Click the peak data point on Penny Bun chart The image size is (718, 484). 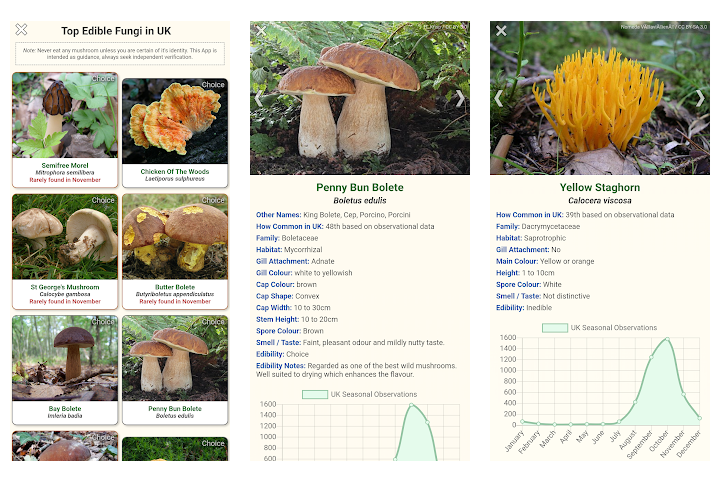[x=411, y=405]
